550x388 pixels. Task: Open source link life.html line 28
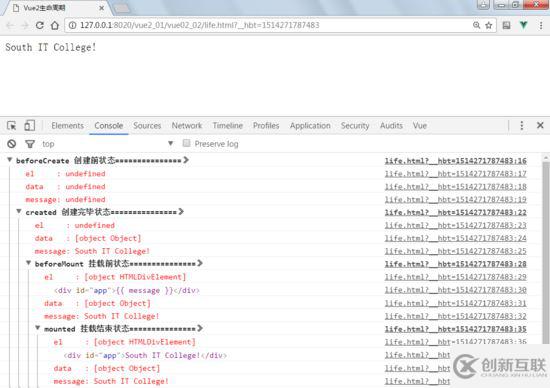click(x=456, y=264)
